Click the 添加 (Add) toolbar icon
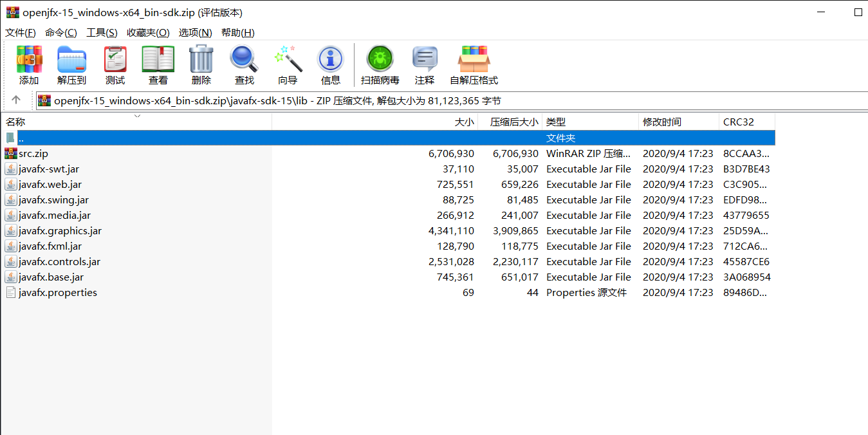The image size is (868, 435). [29, 59]
